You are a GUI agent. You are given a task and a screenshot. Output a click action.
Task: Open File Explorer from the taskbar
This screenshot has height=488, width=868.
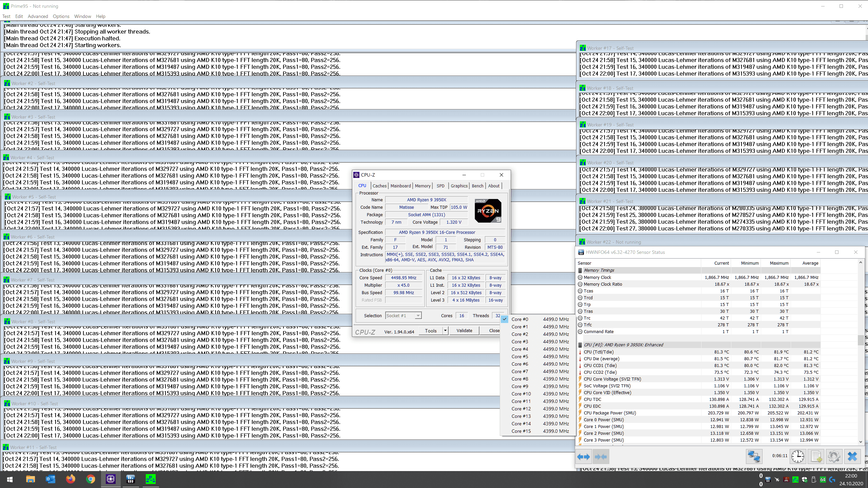tap(31, 479)
